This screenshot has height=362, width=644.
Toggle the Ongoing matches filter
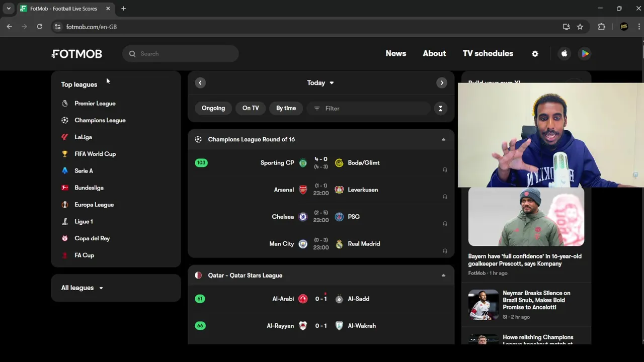click(x=213, y=108)
